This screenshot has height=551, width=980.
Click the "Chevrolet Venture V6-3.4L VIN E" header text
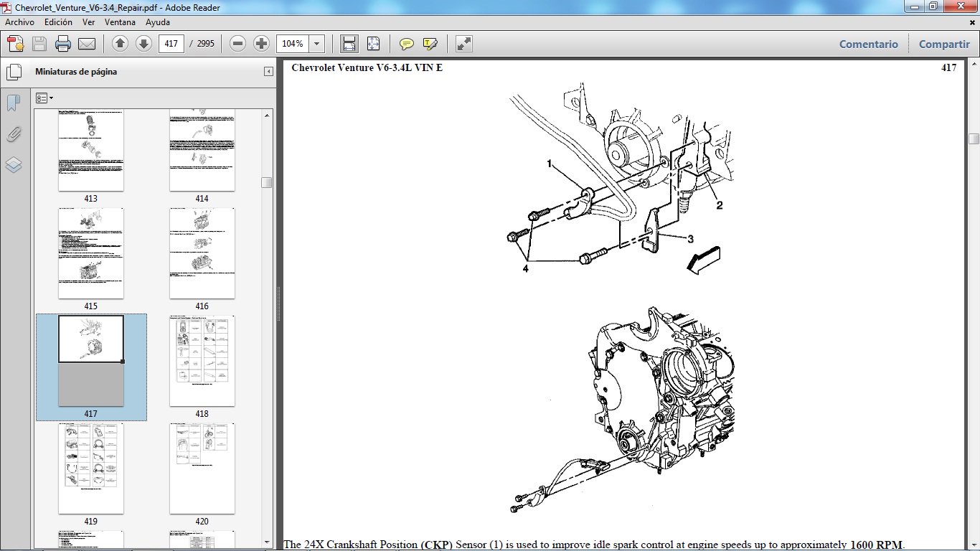367,68
